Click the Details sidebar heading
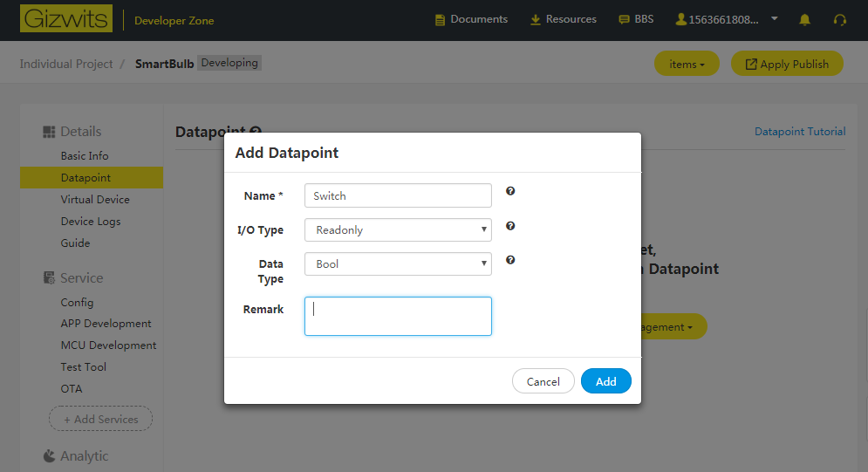 81,132
